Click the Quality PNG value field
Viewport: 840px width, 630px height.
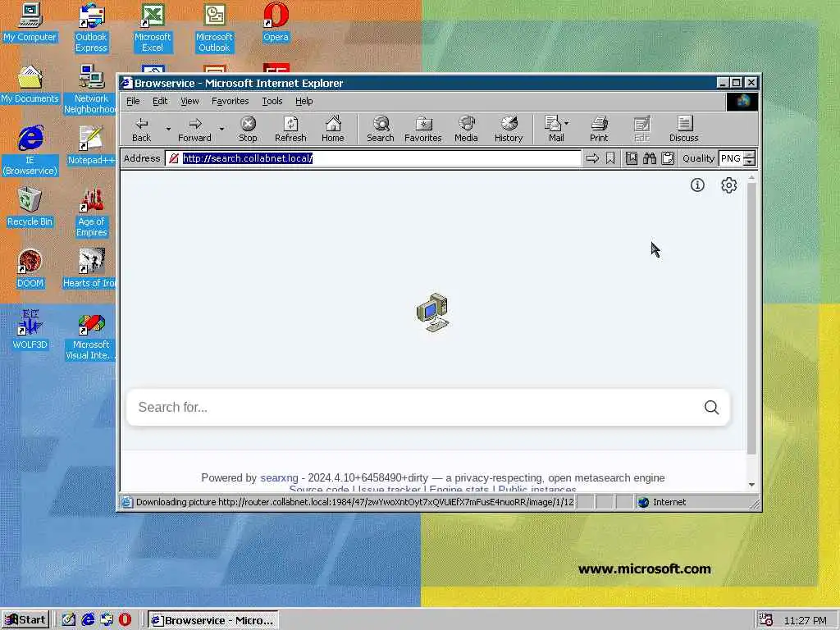tap(731, 158)
